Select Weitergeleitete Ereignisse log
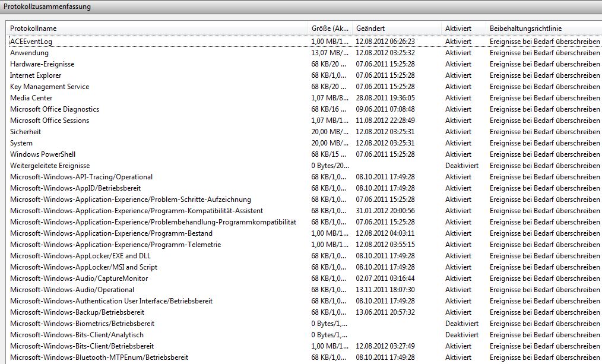 (x=305, y=166)
